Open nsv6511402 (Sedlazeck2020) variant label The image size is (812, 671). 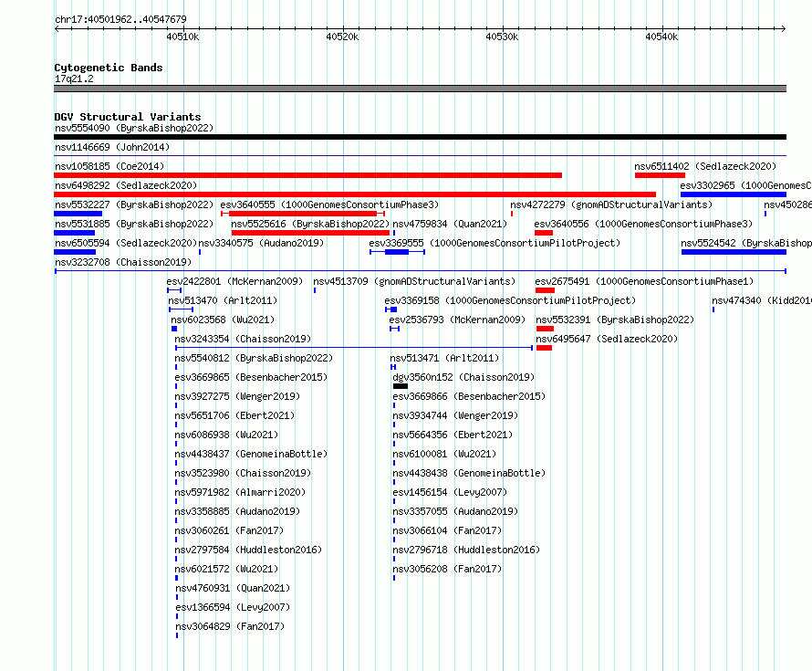click(705, 166)
